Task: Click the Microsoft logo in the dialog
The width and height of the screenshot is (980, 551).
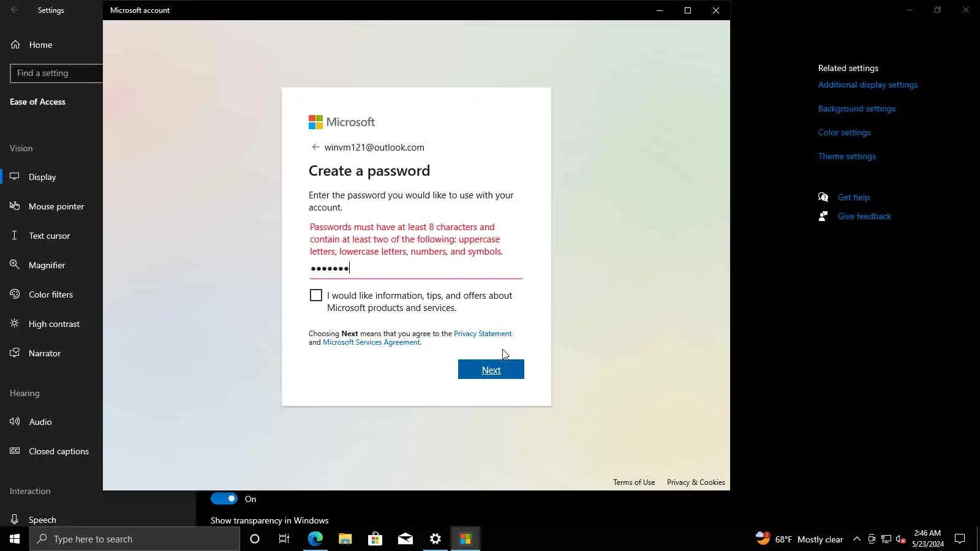Action: tap(342, 122)
